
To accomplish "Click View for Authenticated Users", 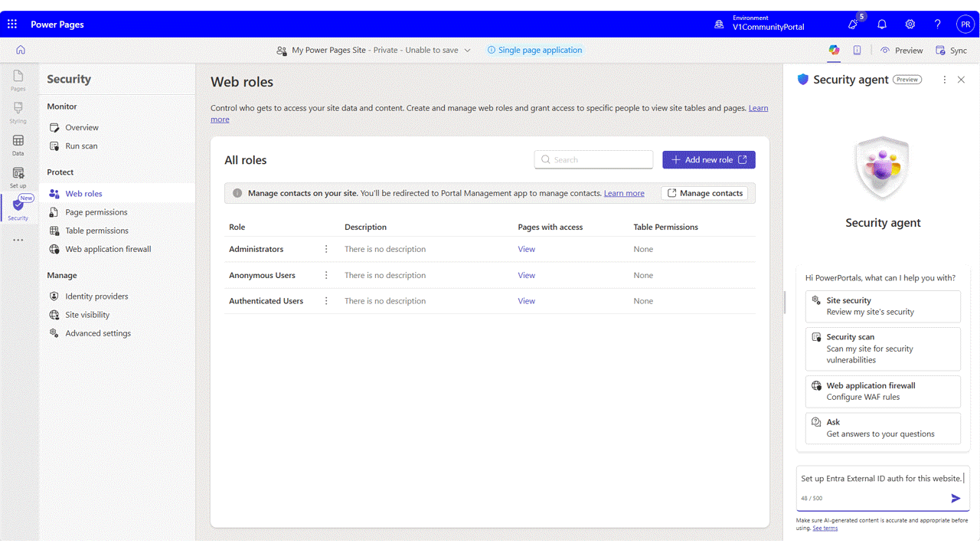I will [x=527, y=301].
